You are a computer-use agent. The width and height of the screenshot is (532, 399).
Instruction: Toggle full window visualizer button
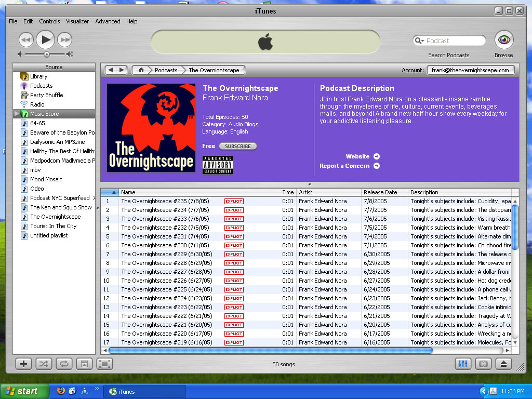point(104,364)
